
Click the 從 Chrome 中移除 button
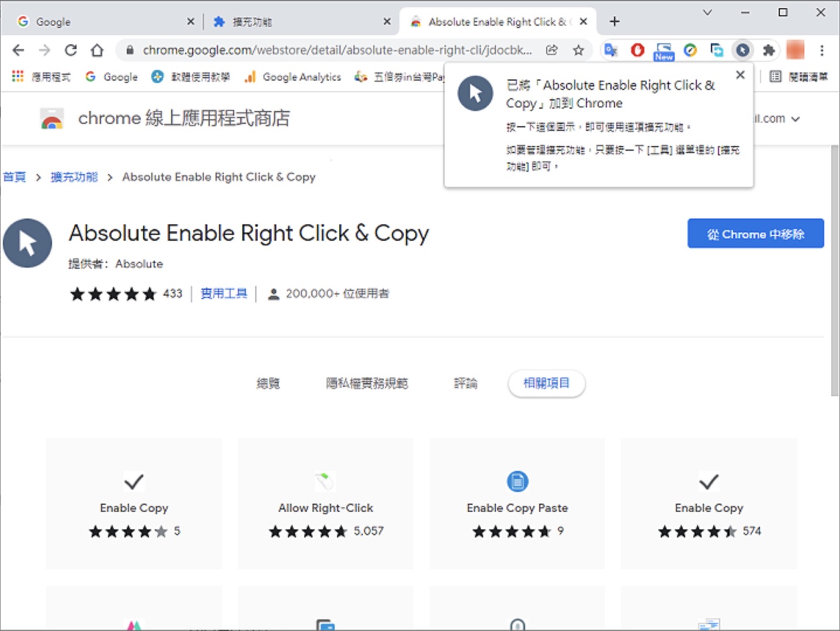point(755,234)
